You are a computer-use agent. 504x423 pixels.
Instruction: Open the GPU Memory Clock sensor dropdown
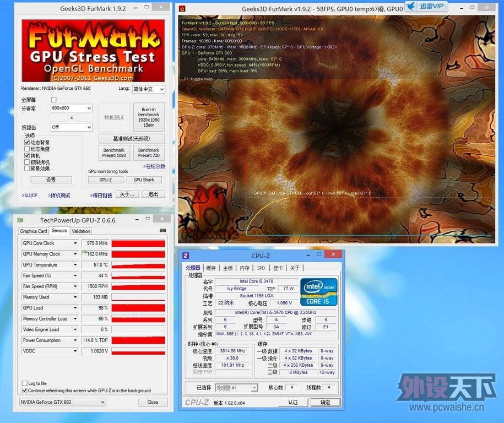75,254
